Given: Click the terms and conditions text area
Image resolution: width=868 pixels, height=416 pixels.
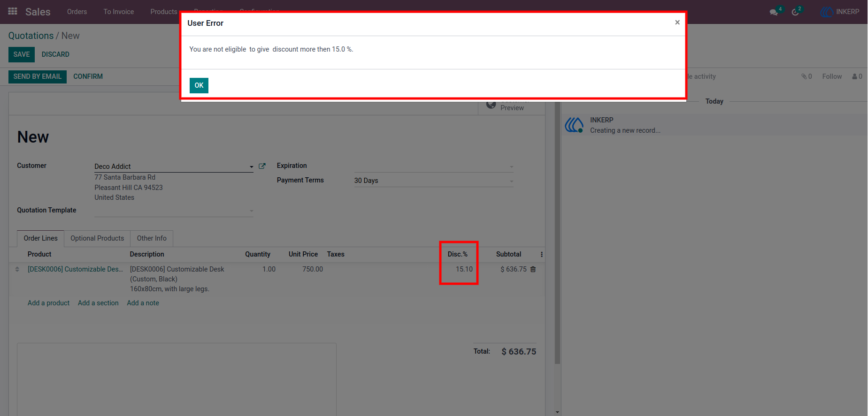Looking at the screenshot, I should (177, 379).
